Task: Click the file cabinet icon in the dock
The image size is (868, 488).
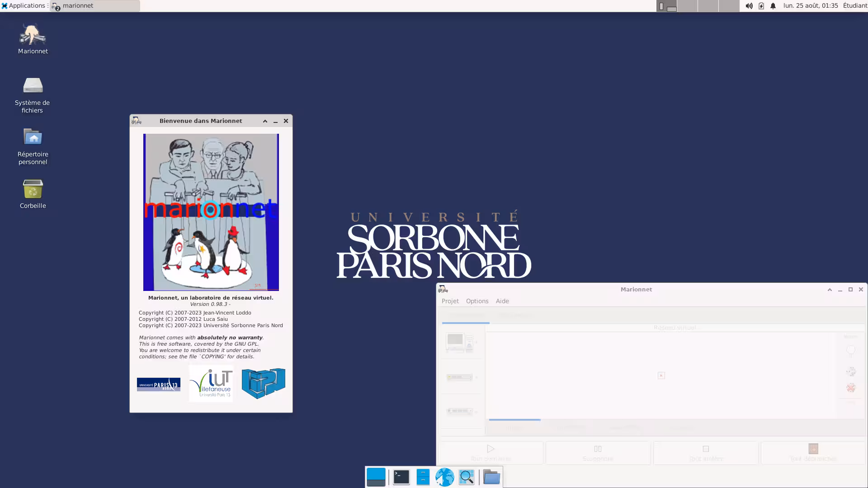Action: [x=423, y=477]
